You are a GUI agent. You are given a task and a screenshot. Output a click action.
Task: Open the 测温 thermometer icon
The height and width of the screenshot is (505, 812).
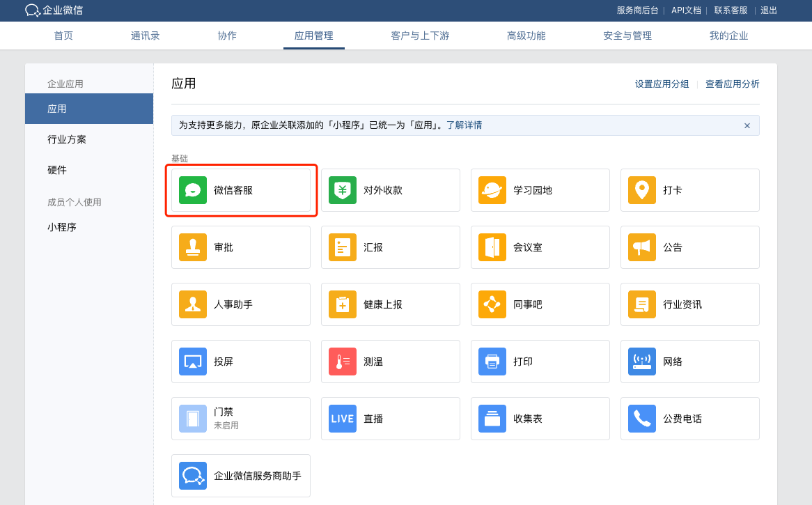pyautogui.click(x=343, y=361)
